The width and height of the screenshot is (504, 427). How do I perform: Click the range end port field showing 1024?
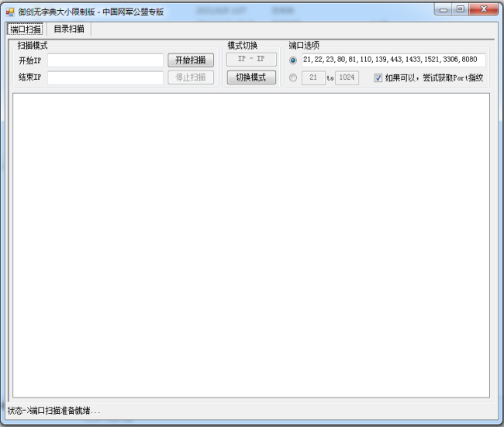coord(347,77)
